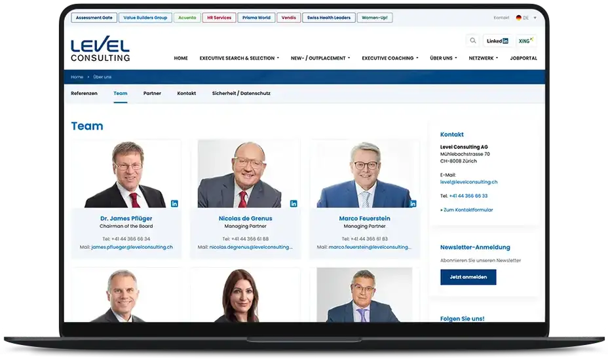Expand Executive Coaching menu

390,58
